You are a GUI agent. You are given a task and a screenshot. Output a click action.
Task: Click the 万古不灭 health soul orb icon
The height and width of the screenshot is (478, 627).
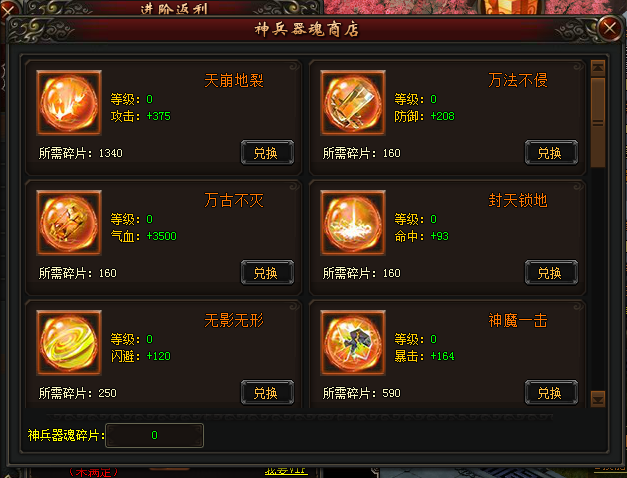(x=69, y=222)
